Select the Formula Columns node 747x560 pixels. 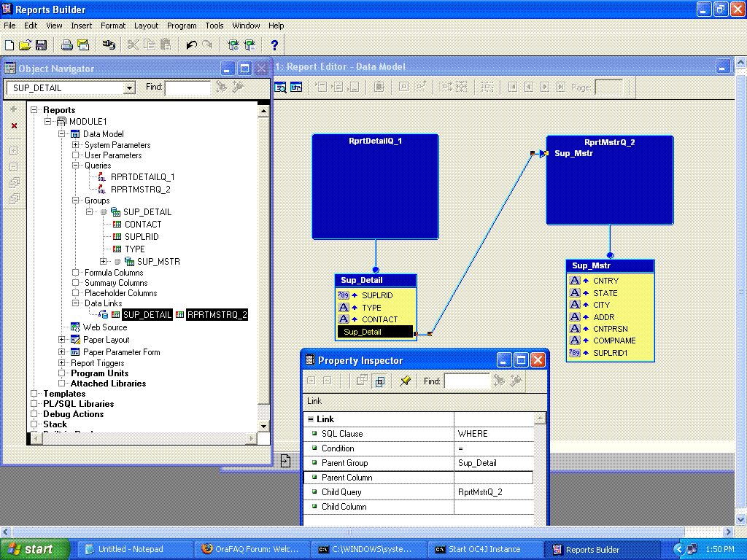[x=114, y=273]
